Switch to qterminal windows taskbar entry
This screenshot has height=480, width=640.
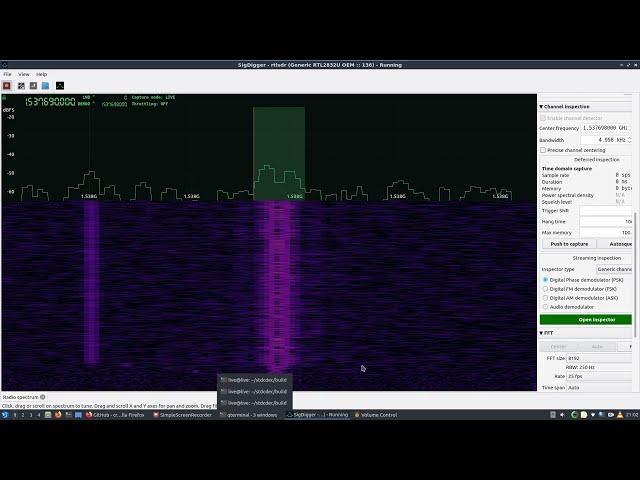249,415
